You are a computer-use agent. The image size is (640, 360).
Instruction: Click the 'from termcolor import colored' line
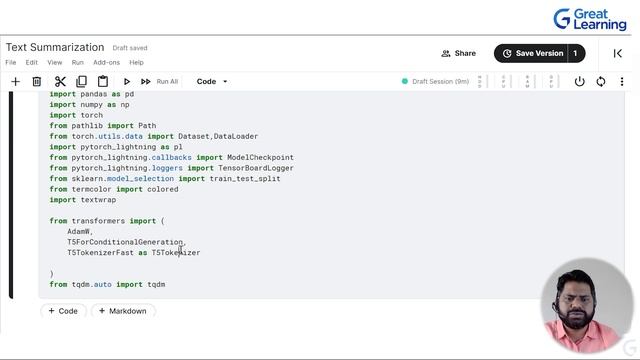[114, 189]
